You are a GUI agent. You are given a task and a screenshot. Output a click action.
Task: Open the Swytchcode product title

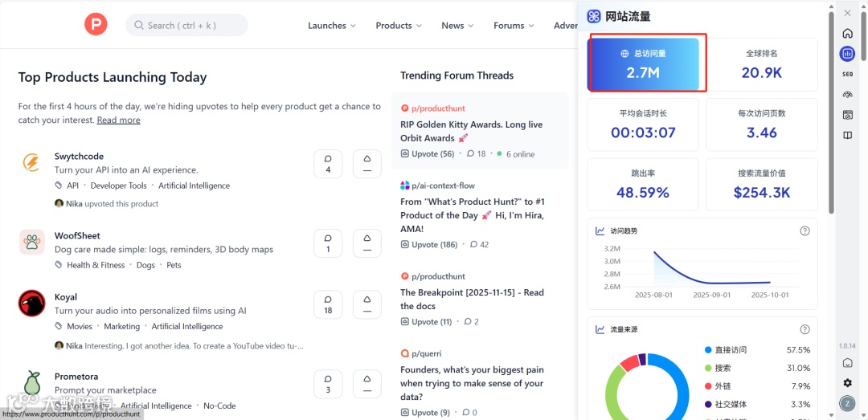click(79, 157)
